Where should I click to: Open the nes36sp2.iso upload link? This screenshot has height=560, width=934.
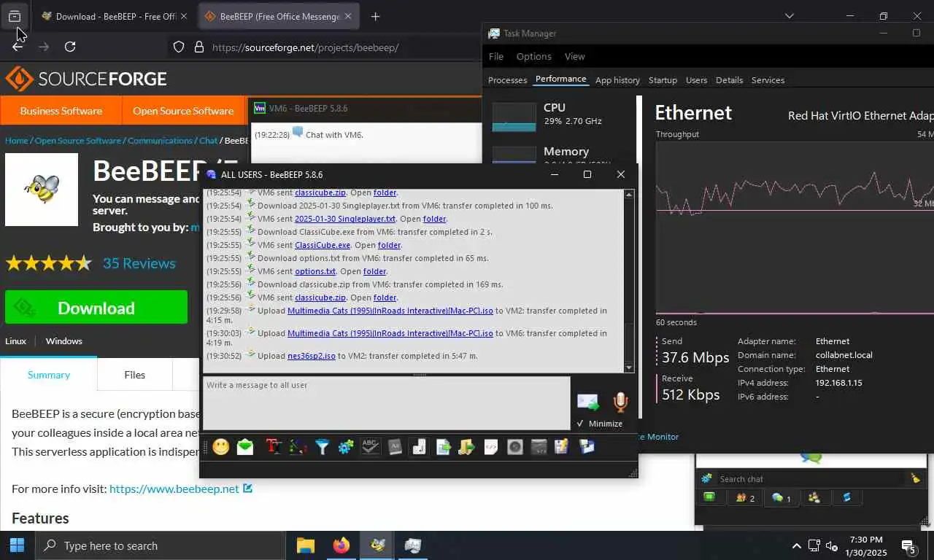[312, 356]
